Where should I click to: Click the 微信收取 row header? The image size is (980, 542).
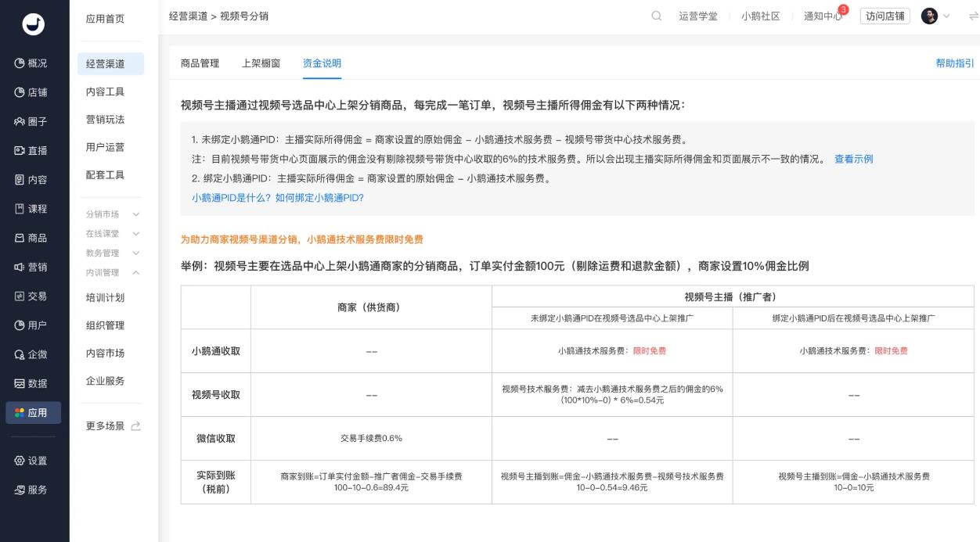pyautogui.click(x=216, y=438)
